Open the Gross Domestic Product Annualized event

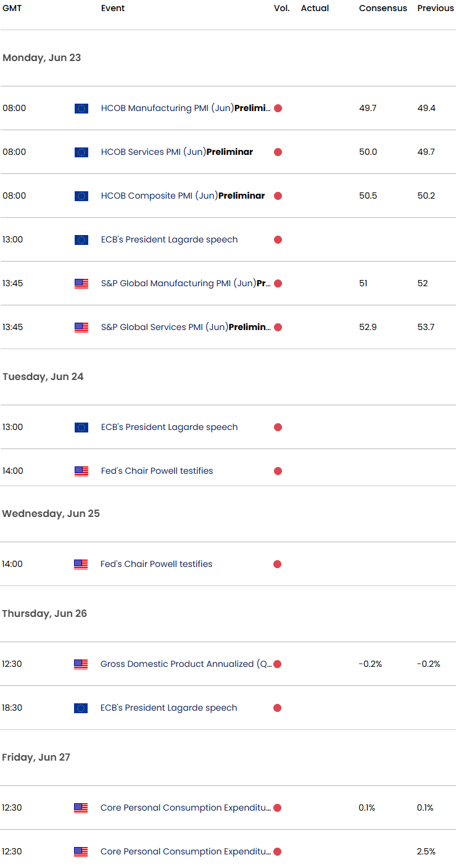coord(185,664)
